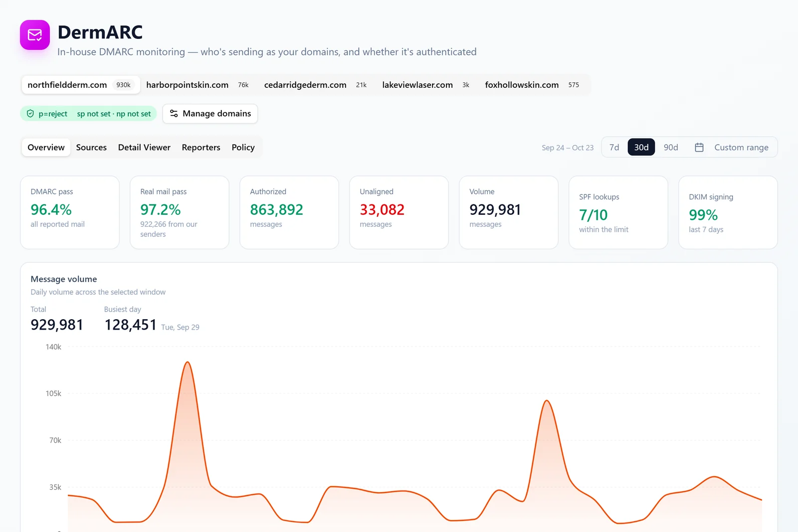Click 'sp not set · np not set' text
This screenshot has width=798, height=532.
tap(114, 114)
